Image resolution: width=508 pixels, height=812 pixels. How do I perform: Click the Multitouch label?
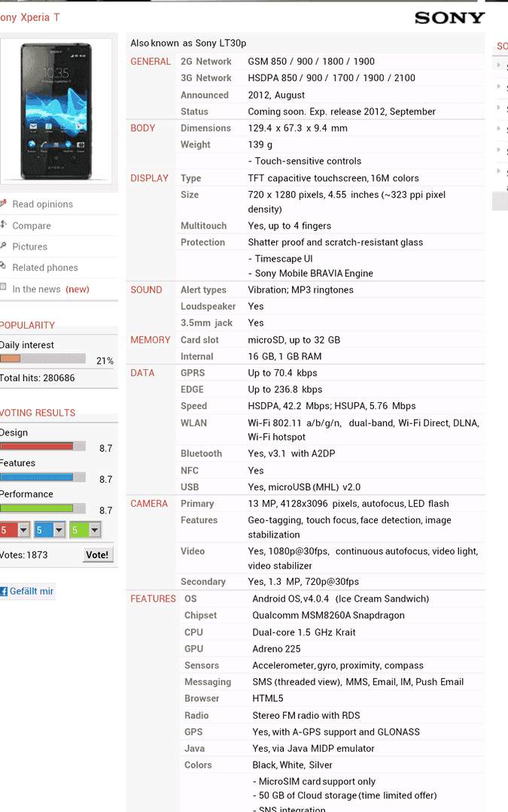tap(203, 226)
